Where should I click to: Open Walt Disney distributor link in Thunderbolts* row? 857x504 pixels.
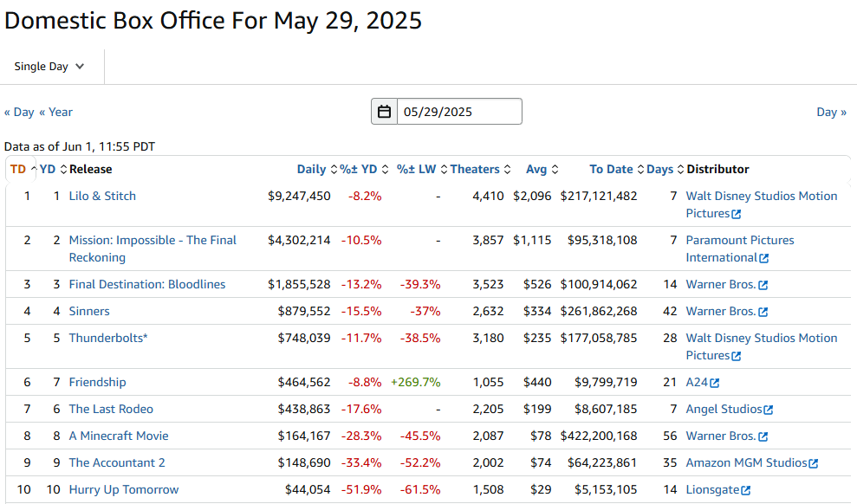[762, 346]
